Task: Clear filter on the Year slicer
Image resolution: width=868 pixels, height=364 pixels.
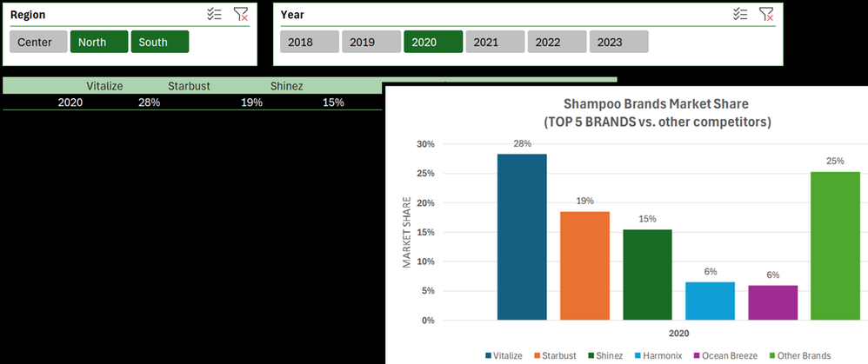Action: click(x=767, y=15)
